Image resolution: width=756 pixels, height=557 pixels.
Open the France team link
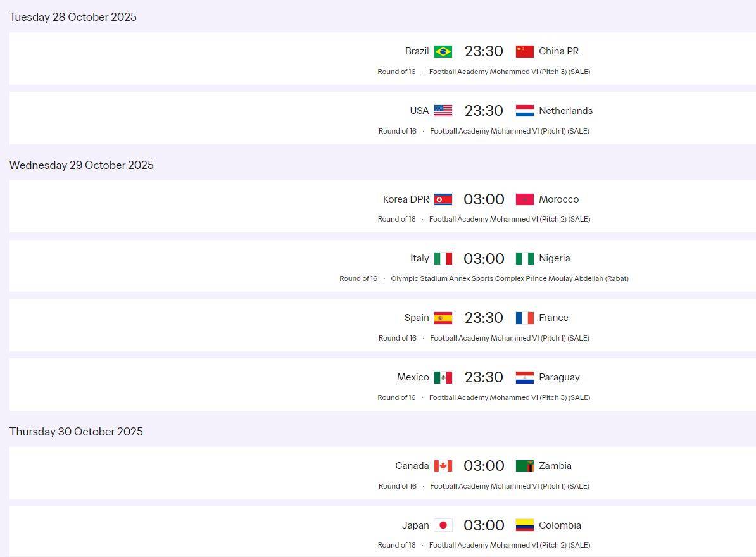(x=553, y=318)
